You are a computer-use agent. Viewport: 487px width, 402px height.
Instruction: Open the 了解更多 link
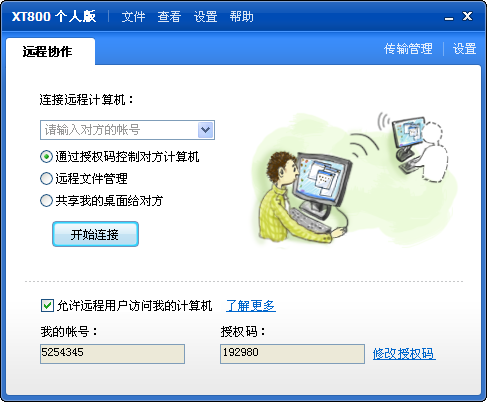tap(251, 305)
